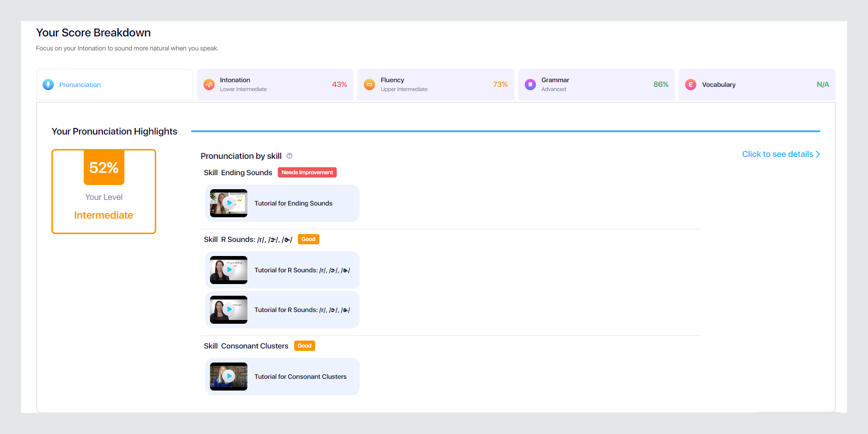
Task: Switch to the Intonation tab
Action: (275, 85)
